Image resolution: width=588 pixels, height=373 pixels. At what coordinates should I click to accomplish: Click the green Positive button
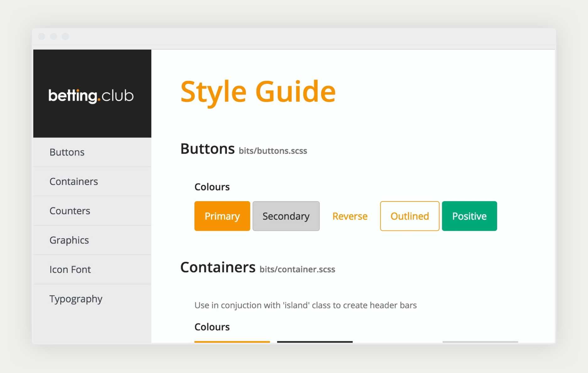click(x=469, y=216)
